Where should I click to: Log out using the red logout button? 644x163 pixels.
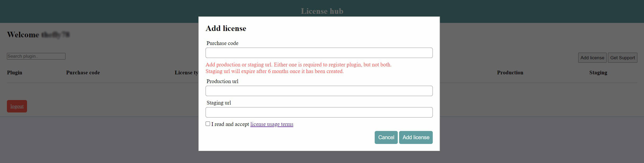17,106
